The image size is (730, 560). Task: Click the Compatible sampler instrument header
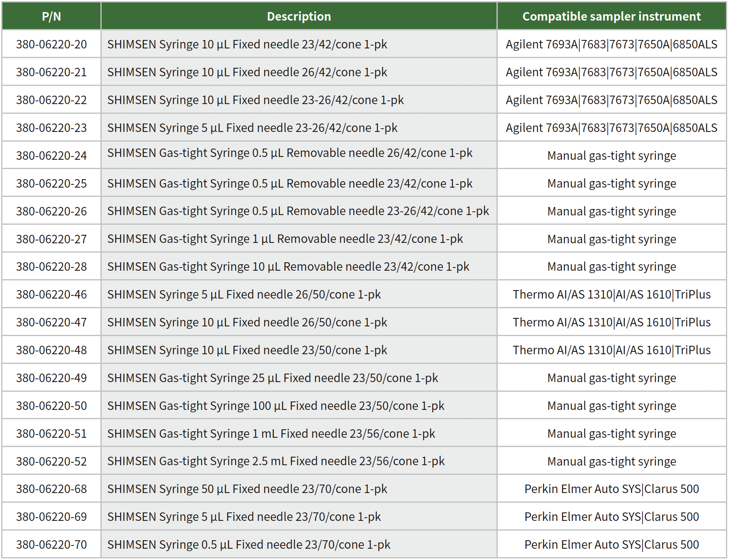611,17
